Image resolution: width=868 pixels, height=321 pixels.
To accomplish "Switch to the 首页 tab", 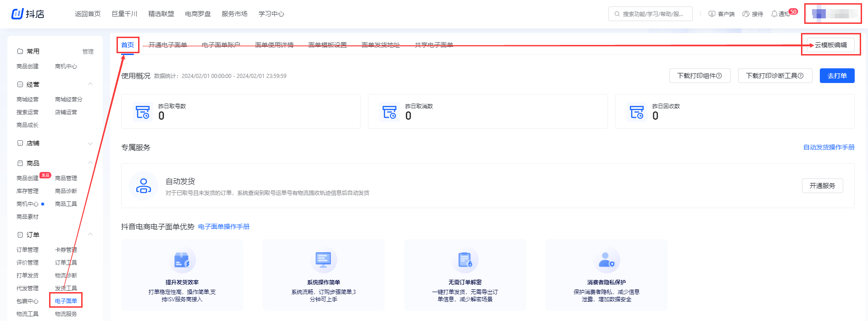I will pos(128,45).
